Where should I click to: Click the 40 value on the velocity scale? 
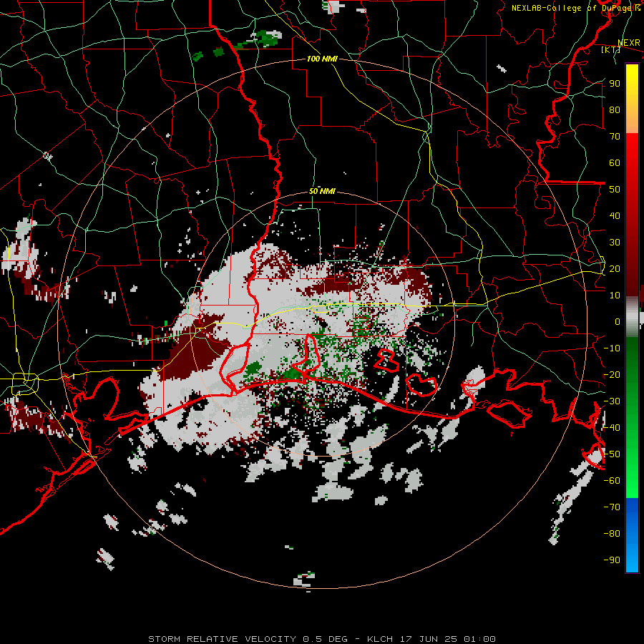tap(615, 215)
